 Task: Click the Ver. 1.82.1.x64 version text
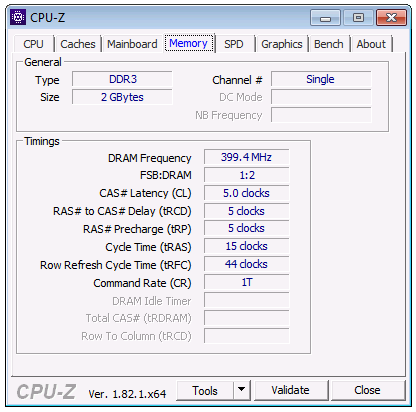click(127, 394)
